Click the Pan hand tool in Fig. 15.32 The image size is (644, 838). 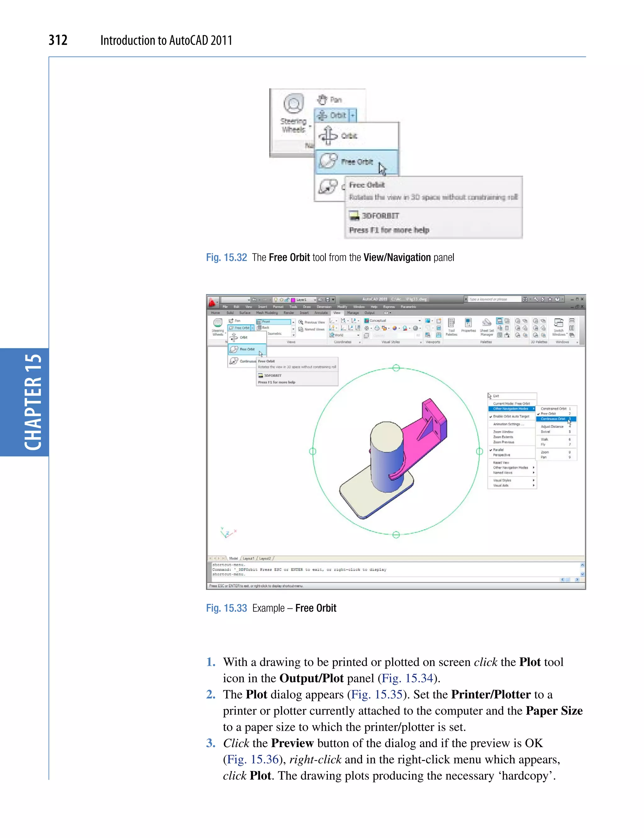329,100
